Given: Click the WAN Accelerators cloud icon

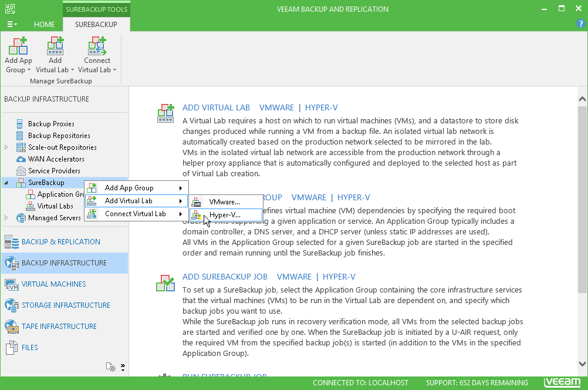Looking at the screenshot, I should [x=21, y=159].
